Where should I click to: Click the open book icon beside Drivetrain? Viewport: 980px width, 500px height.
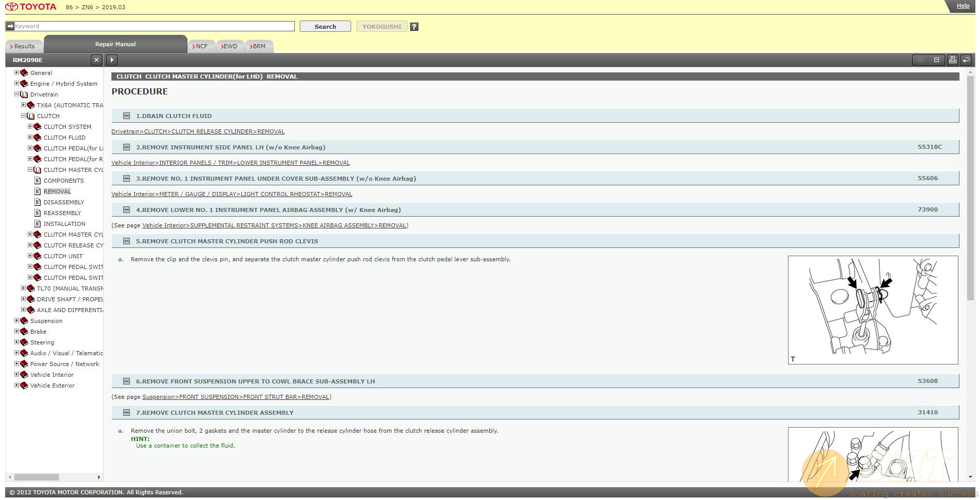24,94
